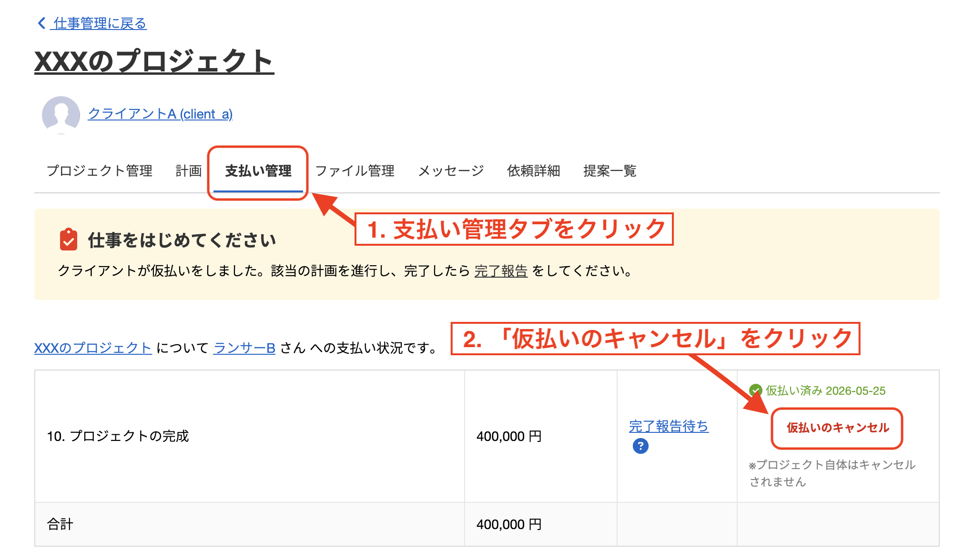This screenshot has width=975, height=560.
Task: Open the 仕事管理に戻る link
Action: point(100,23)
